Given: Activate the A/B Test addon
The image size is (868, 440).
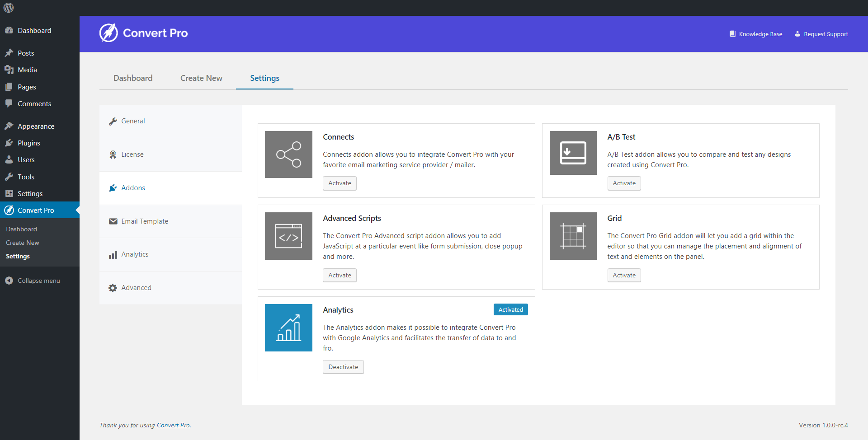Looking at the screenshot, I should point(624,183).
